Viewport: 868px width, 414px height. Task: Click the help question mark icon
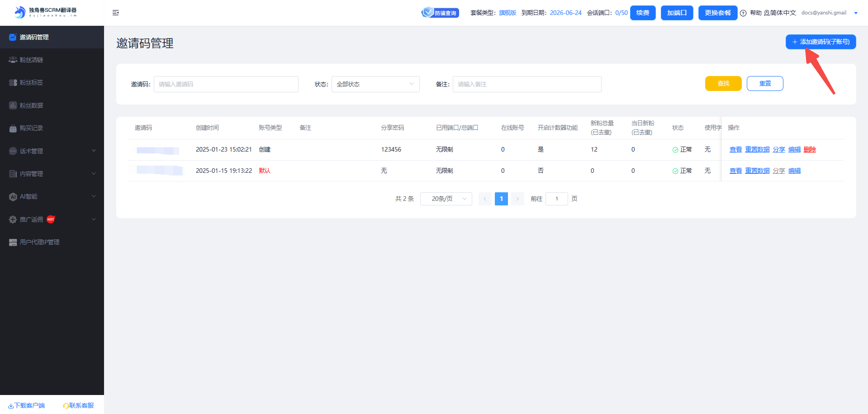pos(743,13)
